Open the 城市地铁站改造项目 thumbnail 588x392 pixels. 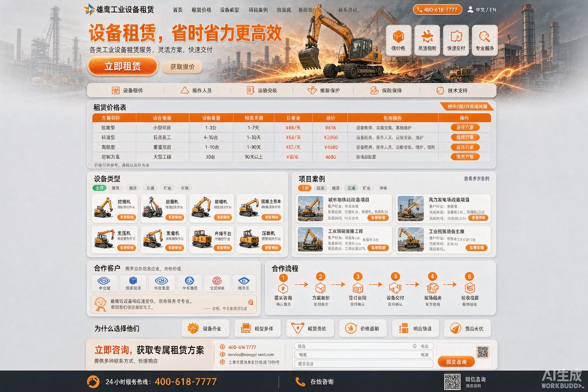(311, 208)
